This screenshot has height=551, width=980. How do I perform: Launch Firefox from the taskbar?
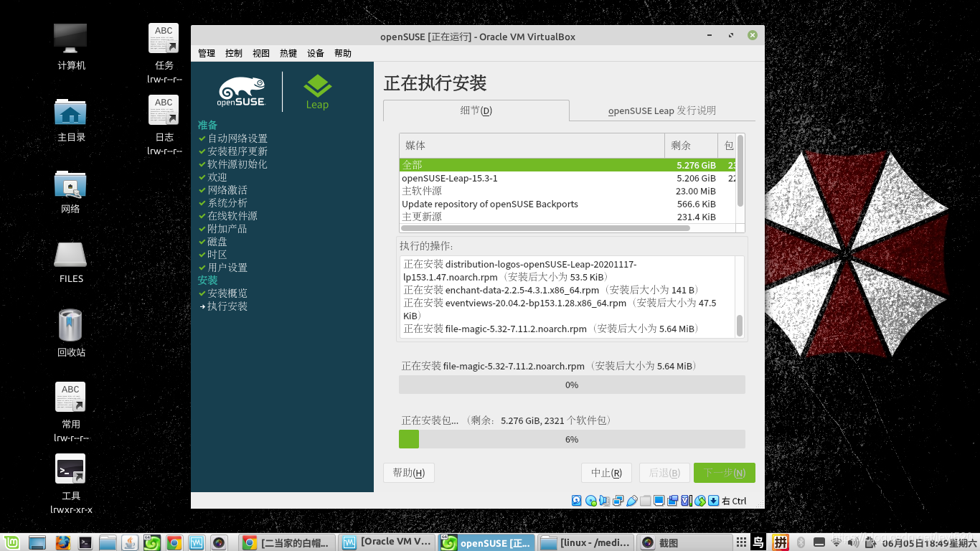pyautogui.click(x=62, y=542)
